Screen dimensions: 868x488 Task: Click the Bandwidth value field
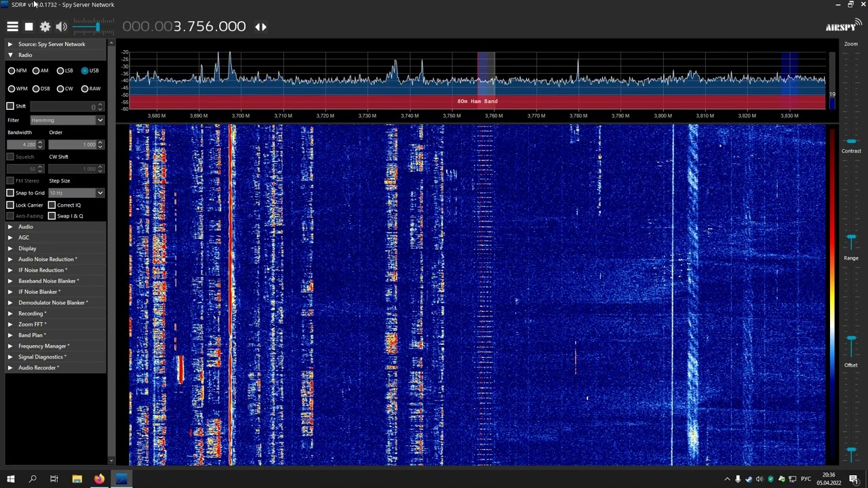(x=22, y=144)
